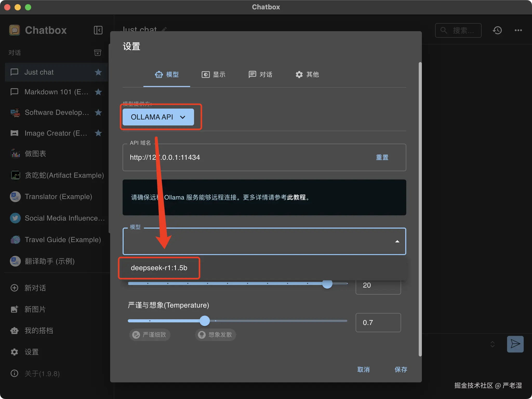Click the clear conversations archive icon
The image size is (532, 399).
coord(97,53)
